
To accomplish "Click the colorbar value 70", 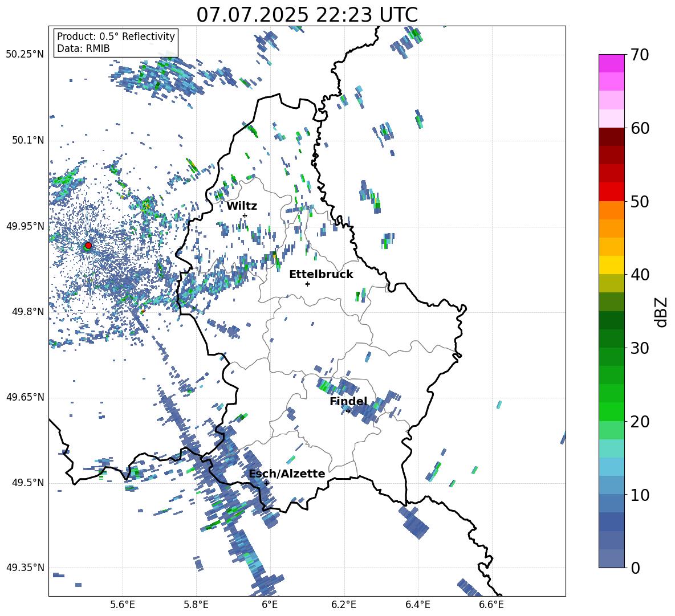I will pyautogui.click(x=640, y=55).
